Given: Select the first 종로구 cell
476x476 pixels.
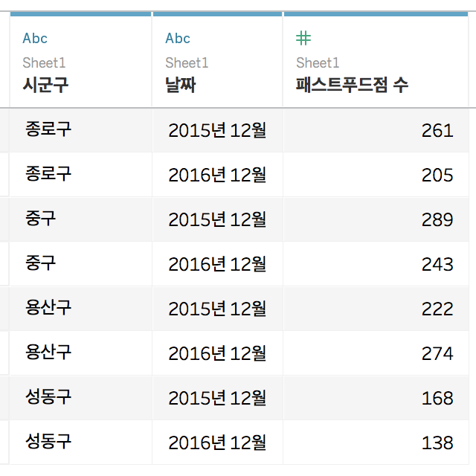Looking at the screenshot, I should click(x=80, y=130).
